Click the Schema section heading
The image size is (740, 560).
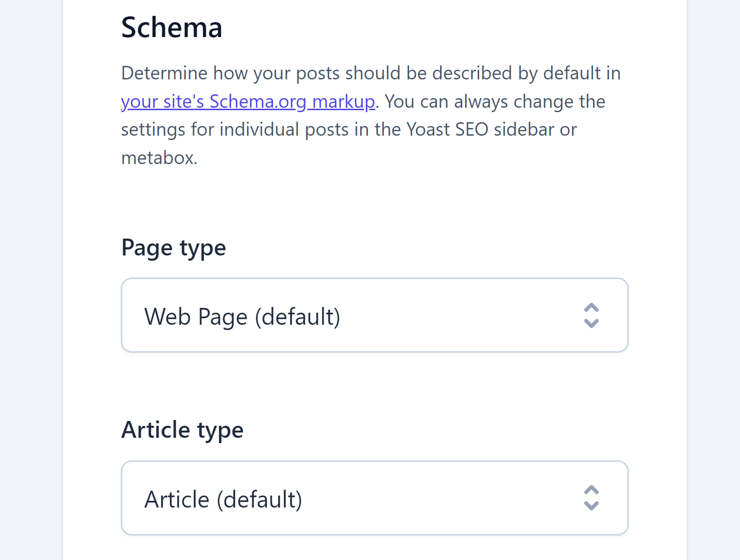point(172,27)
